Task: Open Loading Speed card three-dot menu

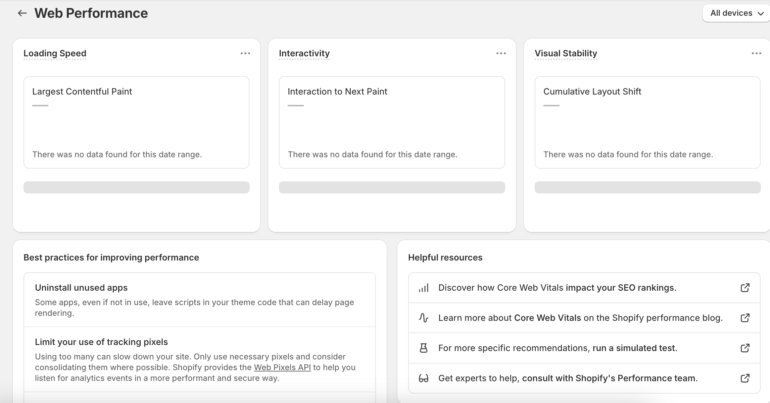Action: pyautogui.click(x=245, y=54)
